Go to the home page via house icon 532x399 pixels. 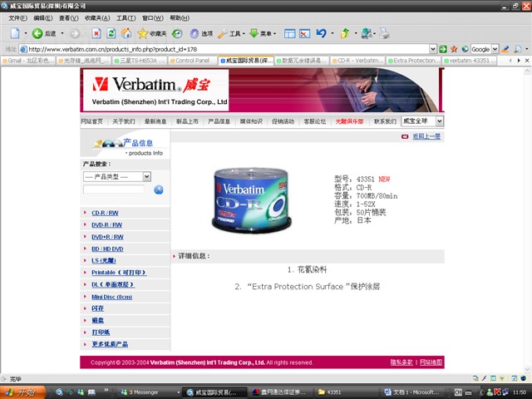point(126,33)
